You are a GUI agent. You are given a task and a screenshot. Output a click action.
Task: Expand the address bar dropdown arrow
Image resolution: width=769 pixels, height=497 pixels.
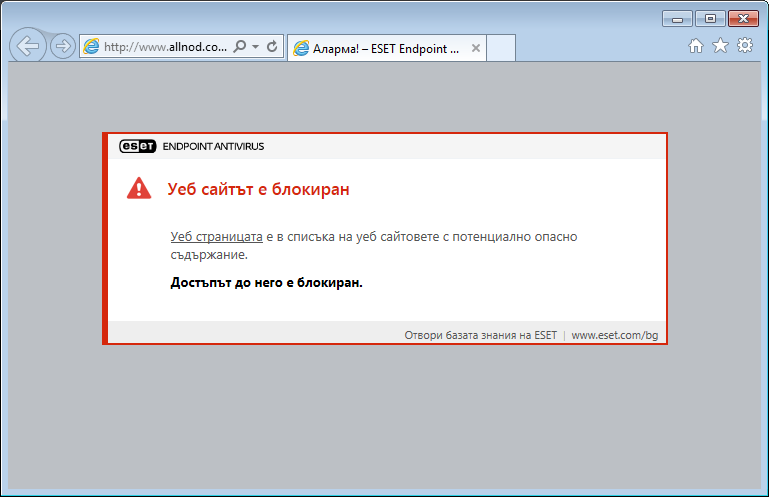click(255, 47)
